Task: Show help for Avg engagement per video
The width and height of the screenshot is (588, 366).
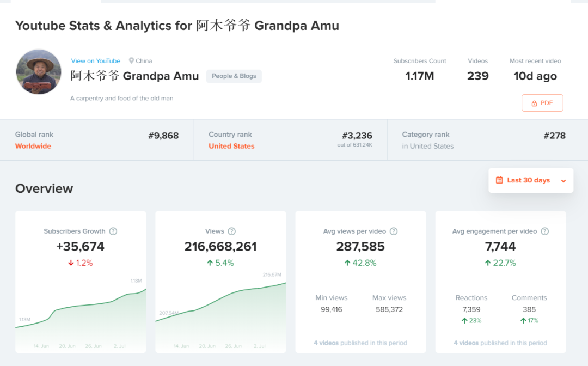Action: click(545, 231)
